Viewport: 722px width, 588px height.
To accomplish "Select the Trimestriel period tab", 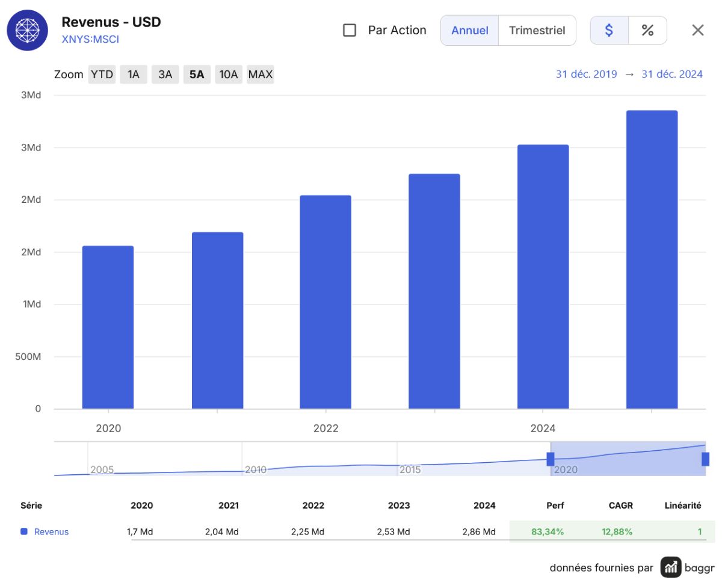I will click(537, 30).
